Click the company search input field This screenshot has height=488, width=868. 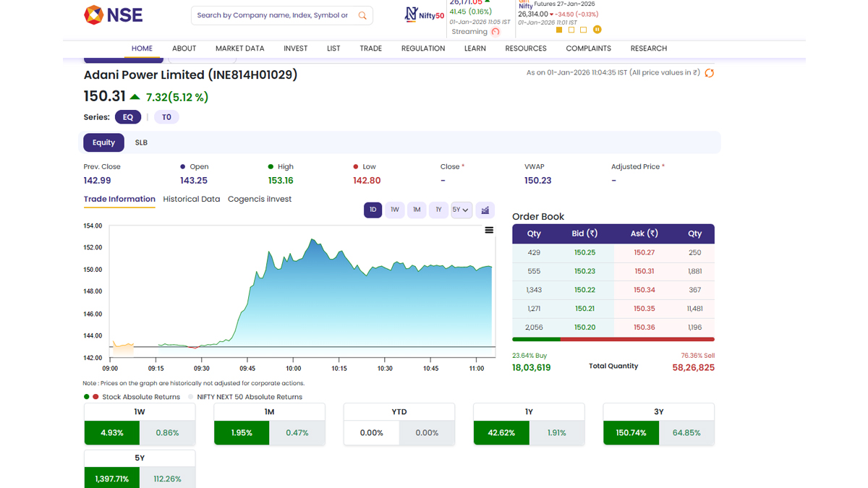click(273, 15)
